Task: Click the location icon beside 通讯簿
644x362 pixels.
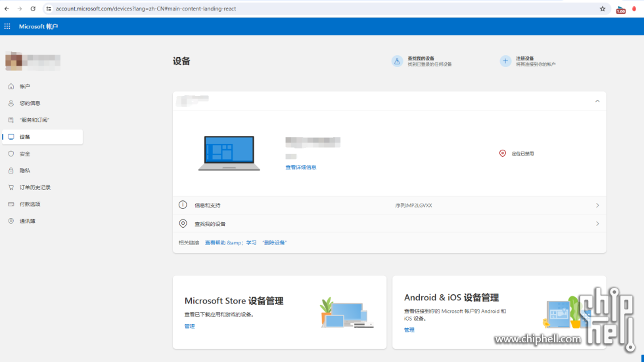Action: 11,221
